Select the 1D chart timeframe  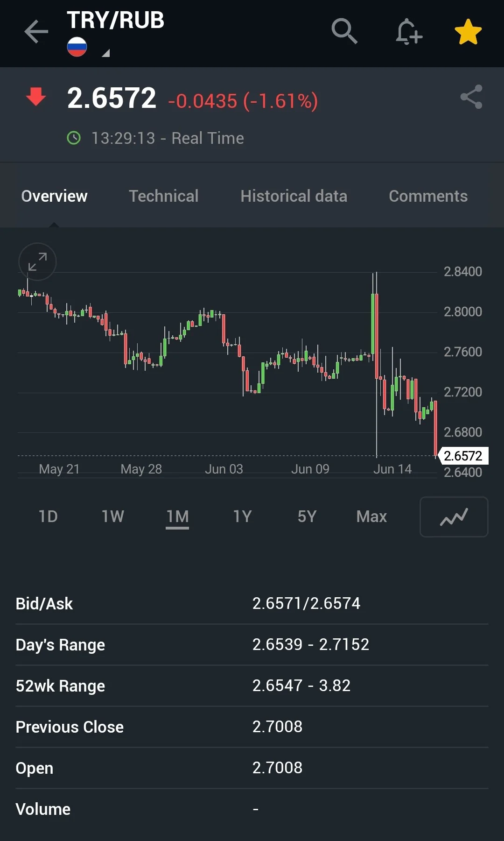(48, 516)
